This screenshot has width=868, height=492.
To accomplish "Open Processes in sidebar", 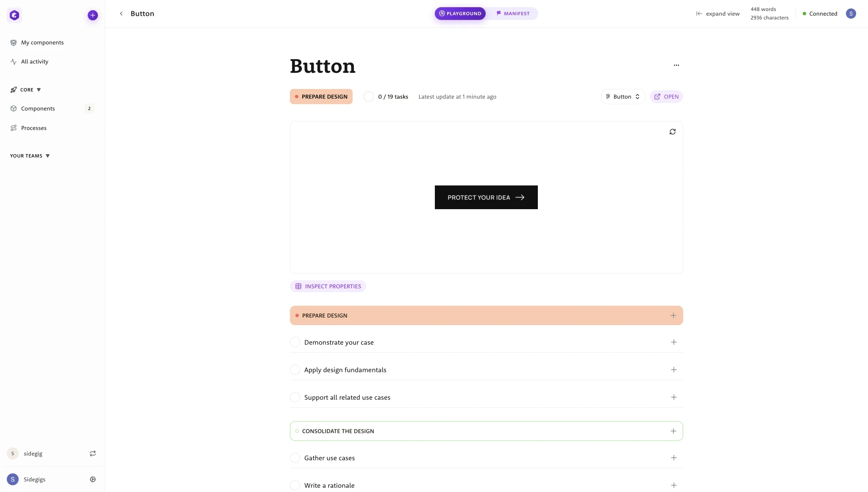I will point(34,128).
